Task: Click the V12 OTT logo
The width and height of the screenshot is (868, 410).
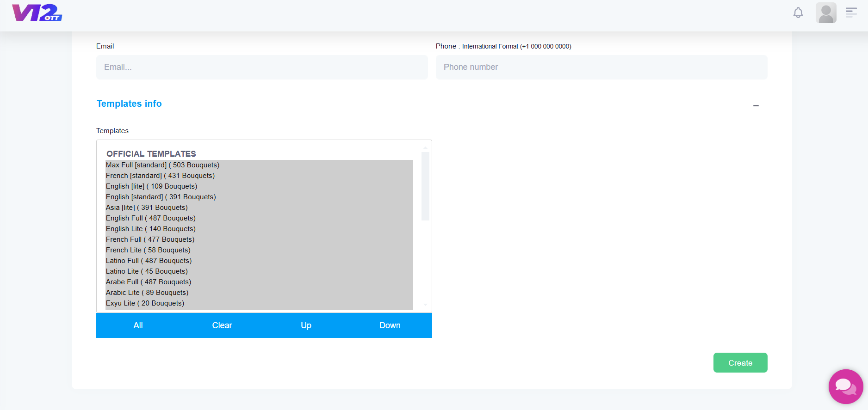Action: point(37,13)
